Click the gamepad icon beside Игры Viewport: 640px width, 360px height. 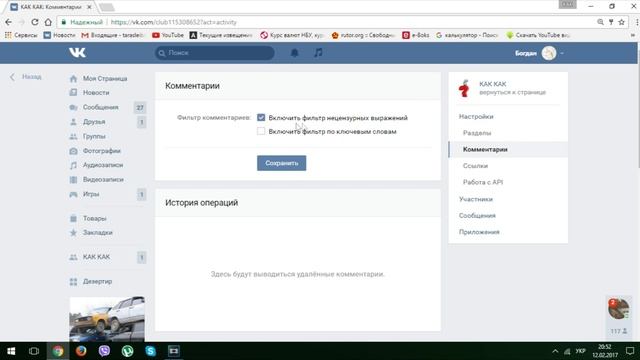click(x=73, y=194)
